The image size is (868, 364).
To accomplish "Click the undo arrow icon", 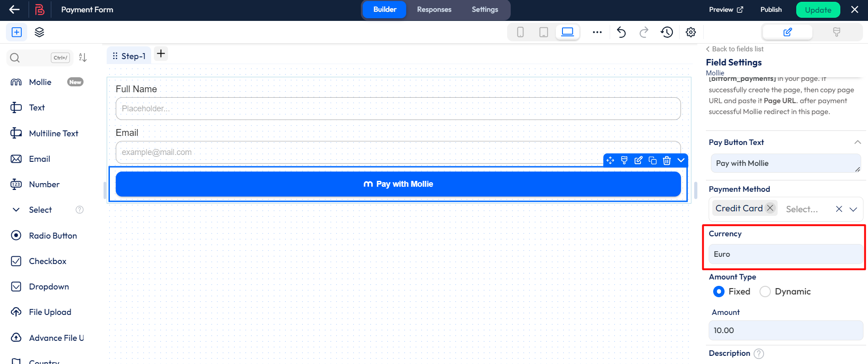I will tap(621, 32).
